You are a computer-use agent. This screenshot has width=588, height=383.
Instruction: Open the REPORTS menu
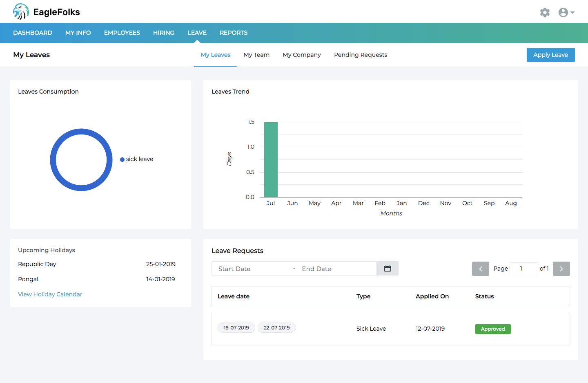point(234,33)
